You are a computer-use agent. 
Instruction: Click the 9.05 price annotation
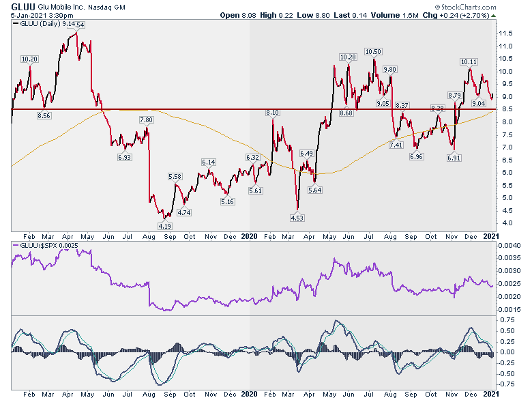point(383,103)
